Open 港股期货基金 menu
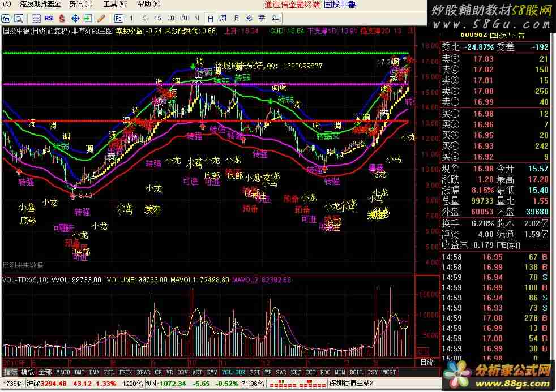The height and width of the screenshot is (392, 556). click(x=40, y=5)
